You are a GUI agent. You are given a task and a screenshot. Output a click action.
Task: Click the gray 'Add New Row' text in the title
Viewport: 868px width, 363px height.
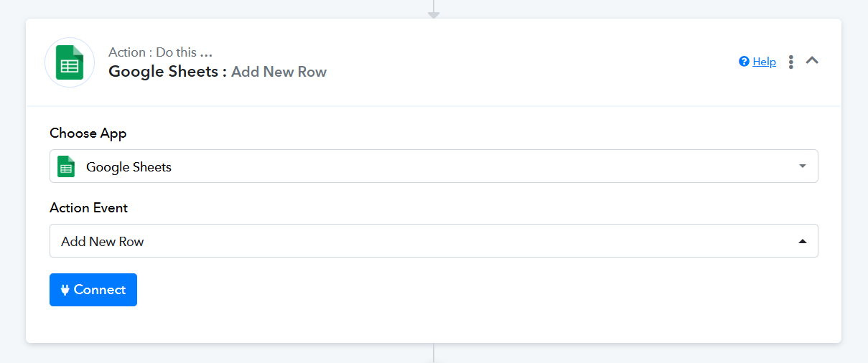click(x=279, y=72)
